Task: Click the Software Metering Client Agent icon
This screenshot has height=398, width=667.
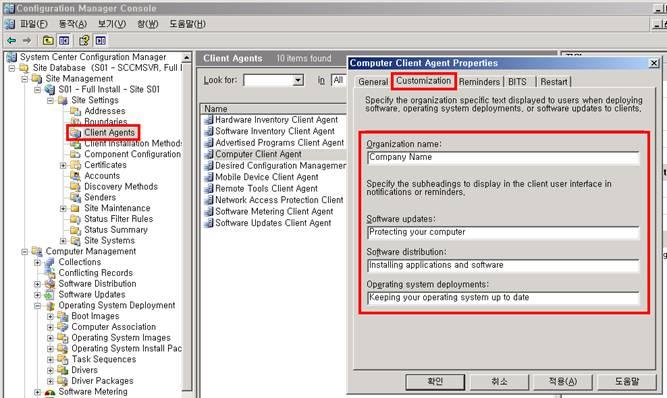Action: pos(209,211)
